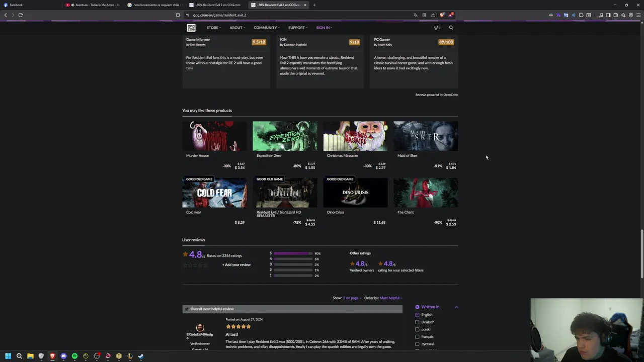The height and width of the screenshot is (362, 644).
Task: Expand the ABOUT dropdown menu
Action: [x=237, y=28]
